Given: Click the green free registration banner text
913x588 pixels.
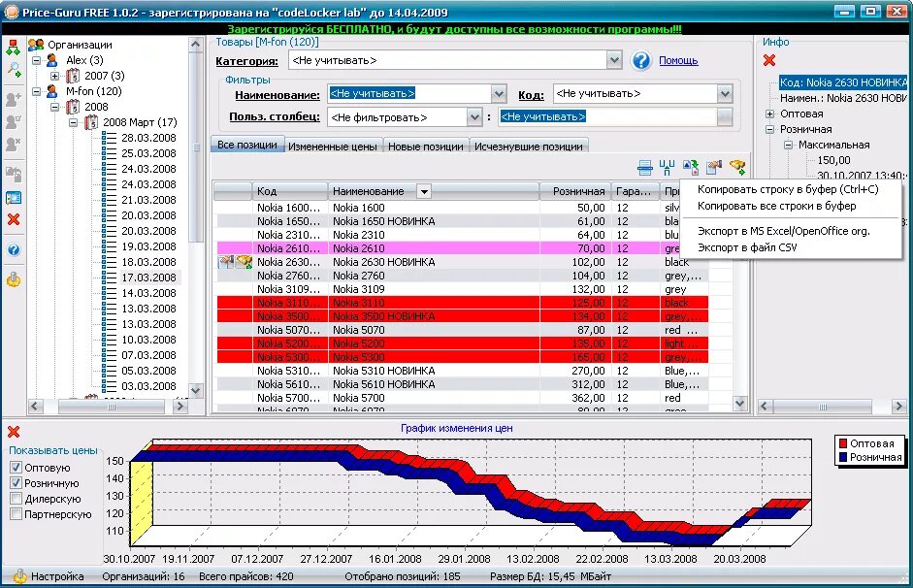Looking at the screenshot, I should pos(454,29).
